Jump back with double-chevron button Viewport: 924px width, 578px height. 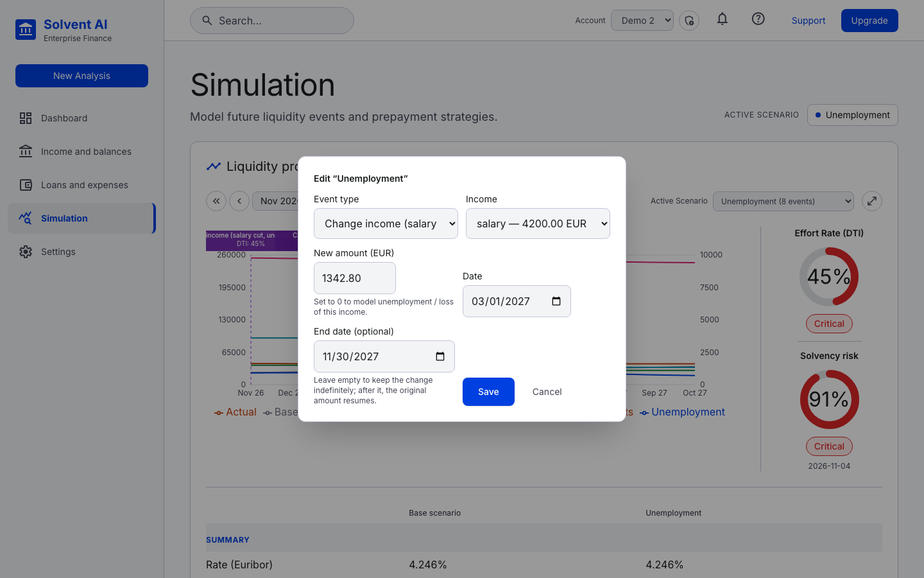pos(216,201)
